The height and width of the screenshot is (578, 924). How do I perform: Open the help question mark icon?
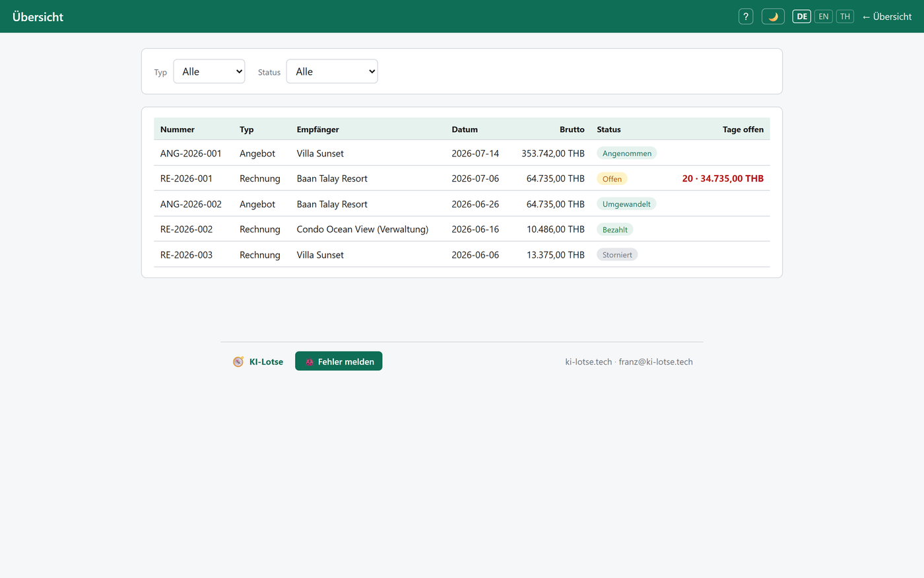click(746, 17)
